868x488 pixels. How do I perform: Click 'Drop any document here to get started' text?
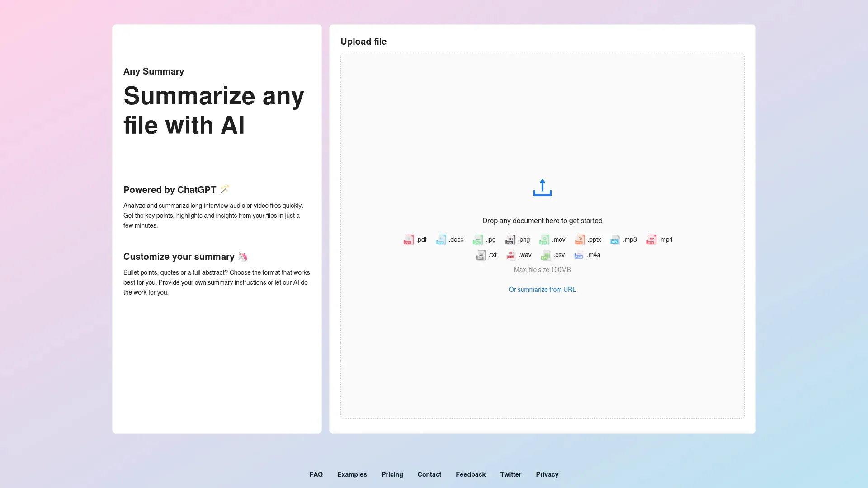tap(542, 221)
